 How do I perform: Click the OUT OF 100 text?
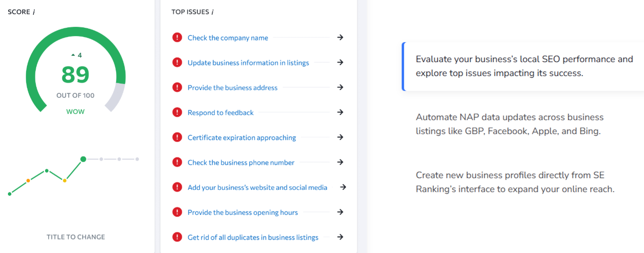75,96
